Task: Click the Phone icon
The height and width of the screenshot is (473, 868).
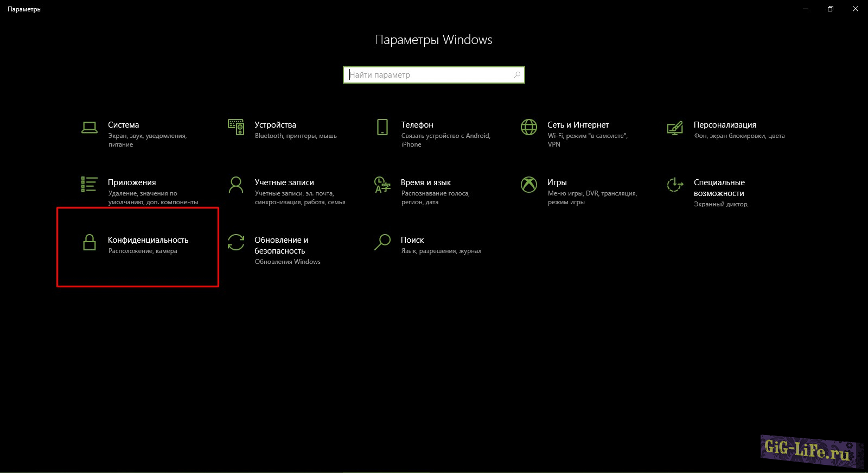Action: (382, 127)
